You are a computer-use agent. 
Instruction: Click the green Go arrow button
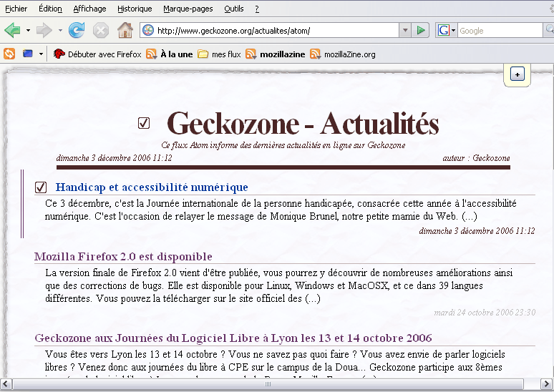420,30
